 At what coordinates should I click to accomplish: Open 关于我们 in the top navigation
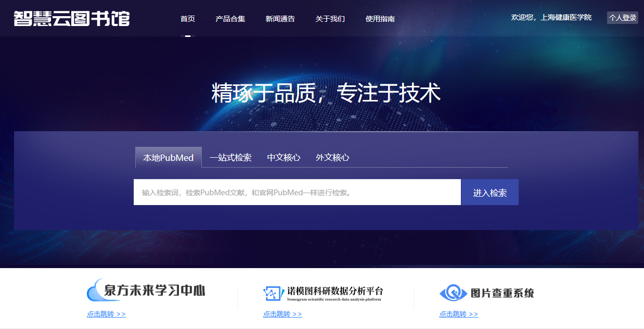330,19
